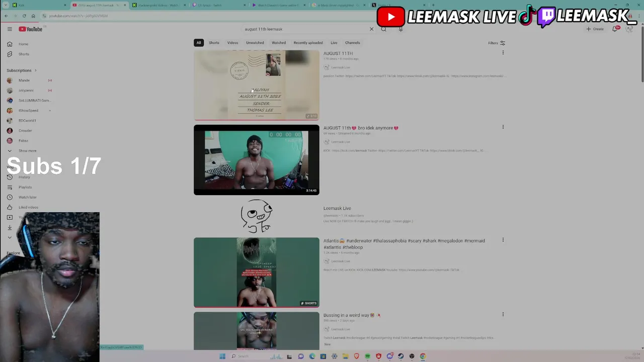This screenshot has width=644, height=362.
Task: Open options for 'Bussing in a weird way'
Action: click(503, 314)
